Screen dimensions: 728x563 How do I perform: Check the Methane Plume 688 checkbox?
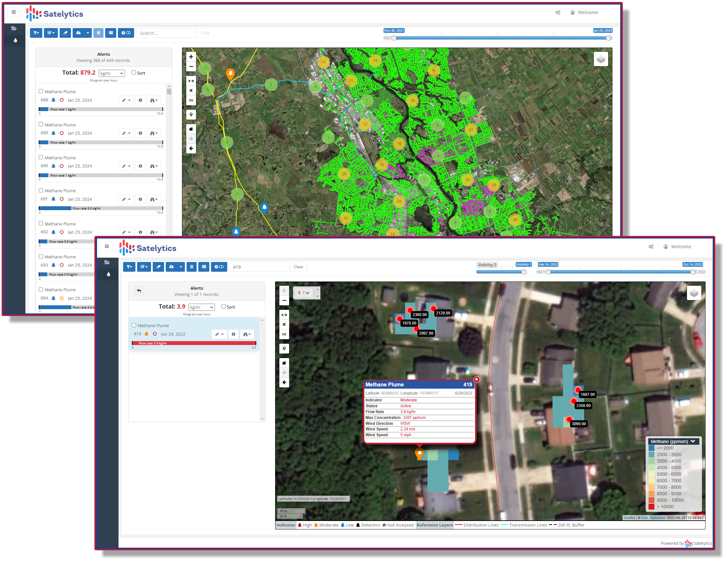[41, 91]
